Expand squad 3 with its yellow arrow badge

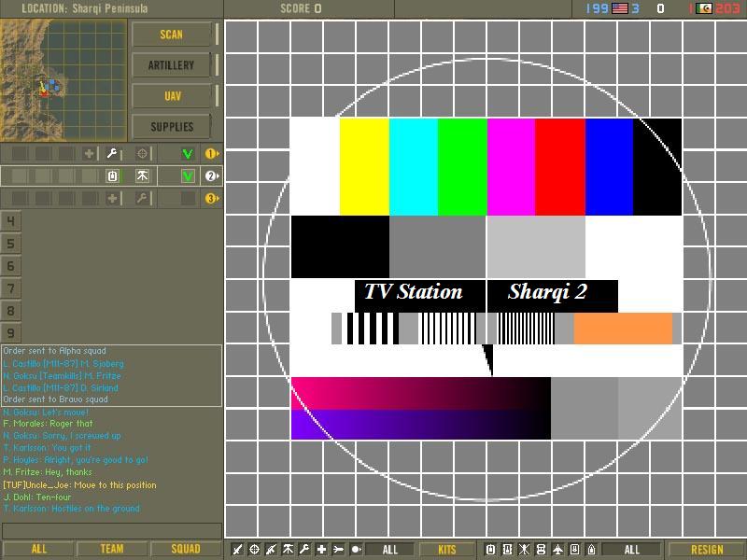tap(212, 199)
